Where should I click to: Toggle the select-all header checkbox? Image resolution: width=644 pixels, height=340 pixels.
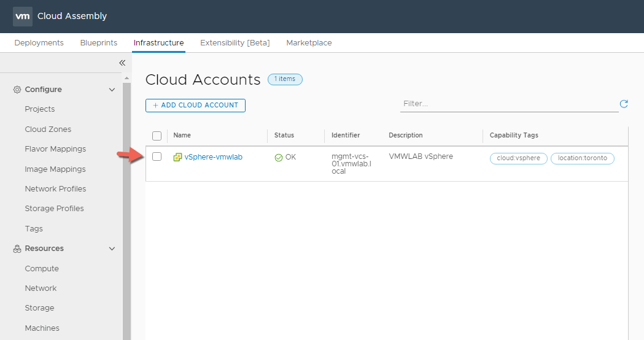point(157,136)
